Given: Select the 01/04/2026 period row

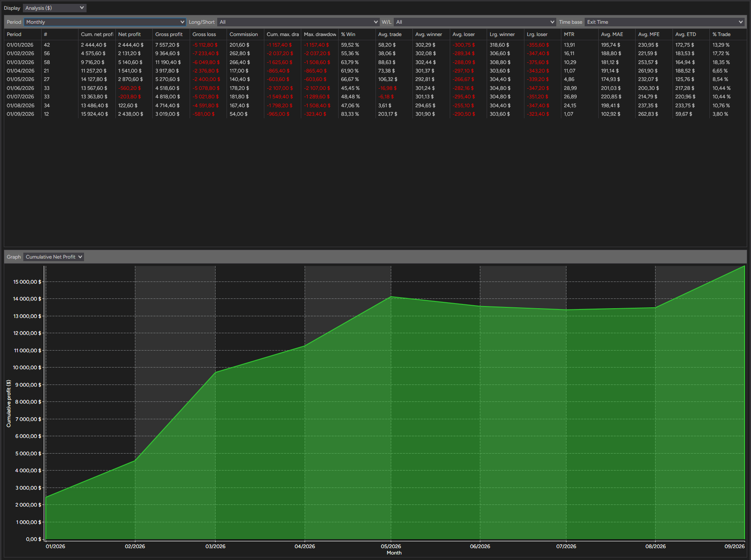Looking at the screenshot, I should tap(375, 71).
